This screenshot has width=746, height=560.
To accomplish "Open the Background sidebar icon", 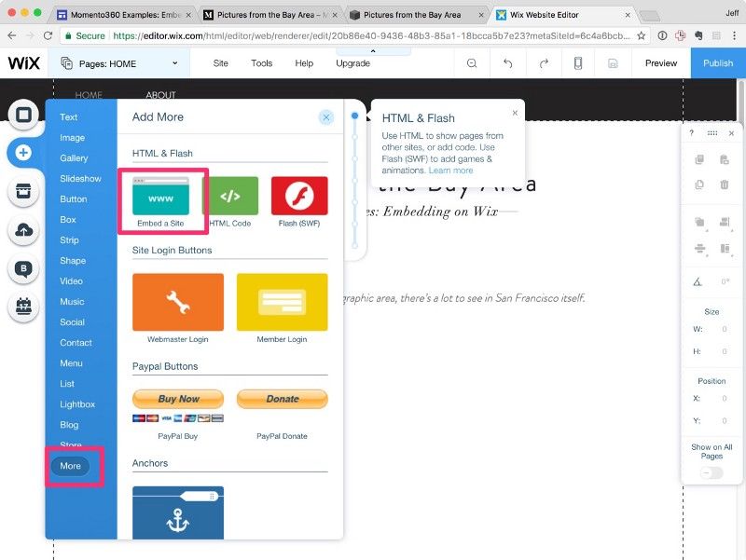I will point(23,115).
